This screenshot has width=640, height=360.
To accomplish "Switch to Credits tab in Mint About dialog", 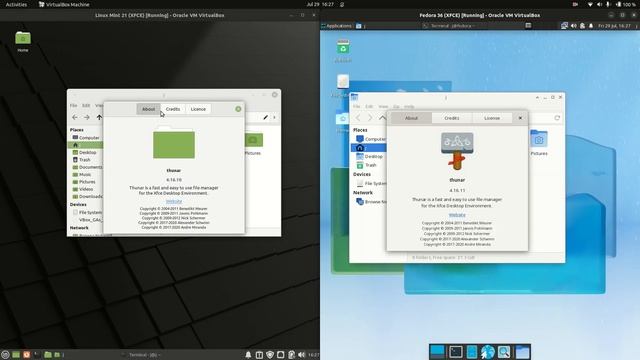I will (173, 109).
